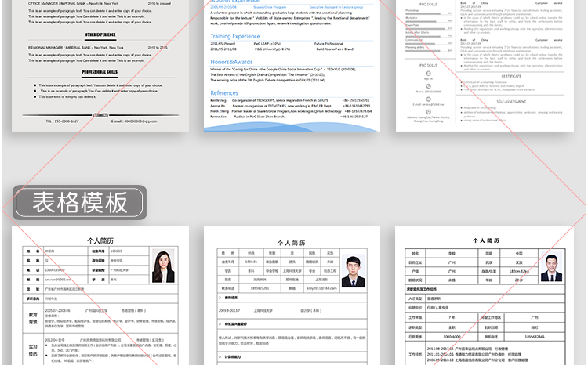Click the "PROFESSIONAL SKILLS" heading
This screenshot has height=365, width=588.
[x=100, y=72]
